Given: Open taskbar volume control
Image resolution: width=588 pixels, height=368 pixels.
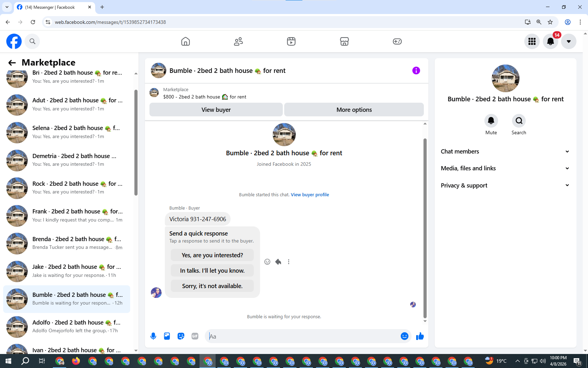Looking at the screenshot, I should pos(543,361).
